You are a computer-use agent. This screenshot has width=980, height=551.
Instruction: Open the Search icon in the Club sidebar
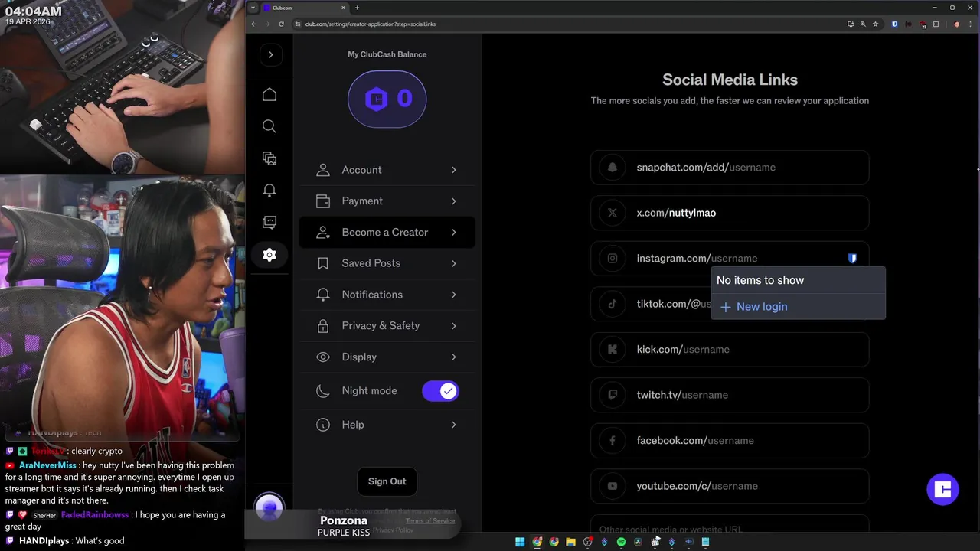[x=269, y=126]
